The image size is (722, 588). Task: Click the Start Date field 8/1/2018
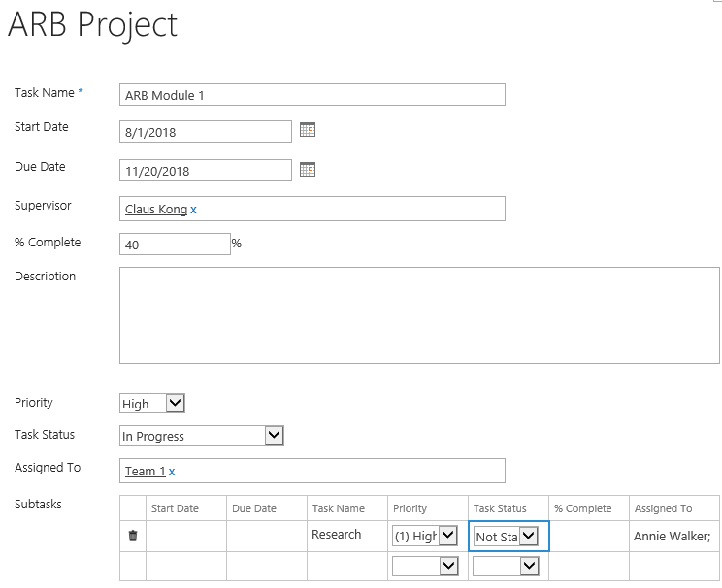click(x=206, y=132)
